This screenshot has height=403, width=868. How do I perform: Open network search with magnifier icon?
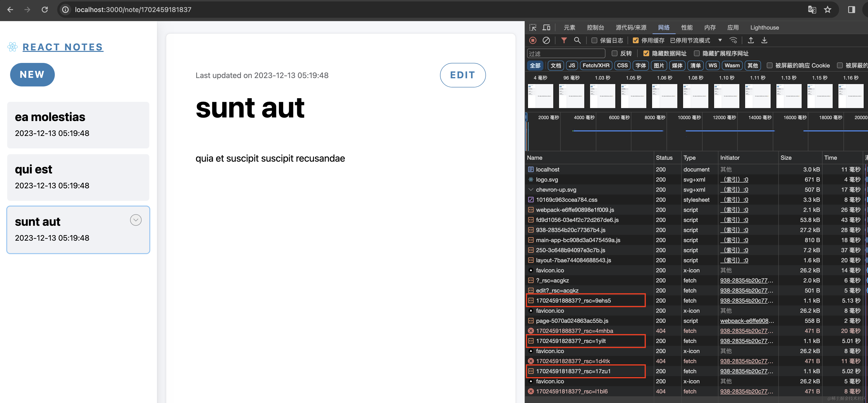click(577, 40)
